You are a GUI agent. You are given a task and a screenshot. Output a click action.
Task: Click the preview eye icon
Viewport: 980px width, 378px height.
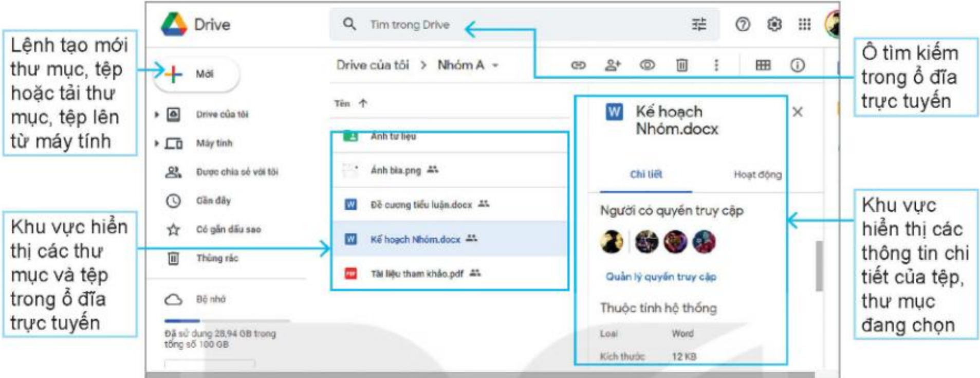point(647,65)
